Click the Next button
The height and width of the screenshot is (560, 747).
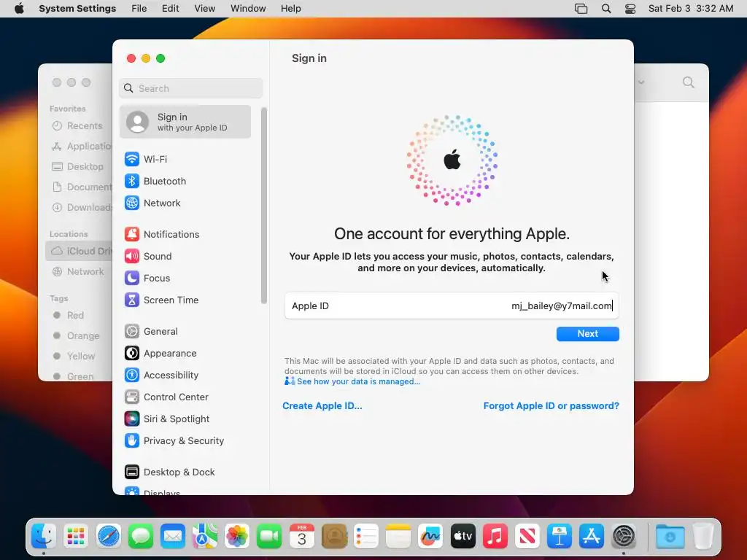(587, 334)
